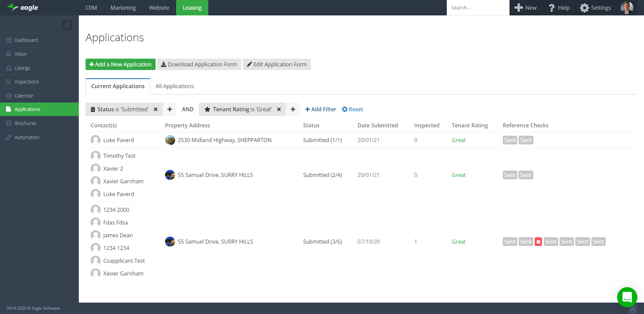
Task: Open the CRM top menu
Action: (x=91, y=8)
